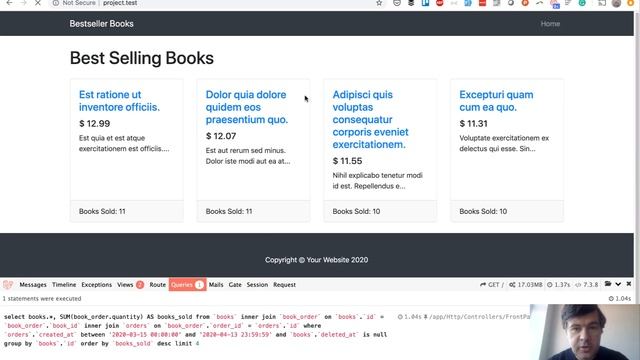Click Books Sold: 11 under Est ratione card
The height and width of the screenshot is (360, 640).
[x=102, y=211]
